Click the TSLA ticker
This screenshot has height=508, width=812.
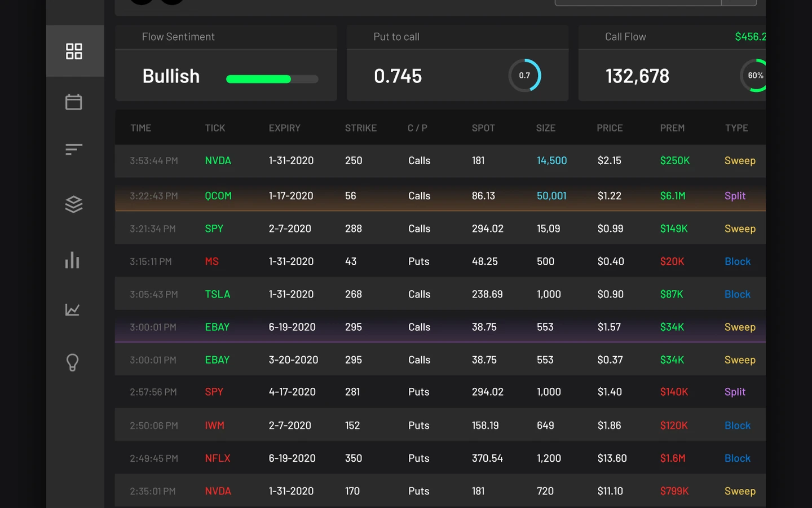[218, 294]
